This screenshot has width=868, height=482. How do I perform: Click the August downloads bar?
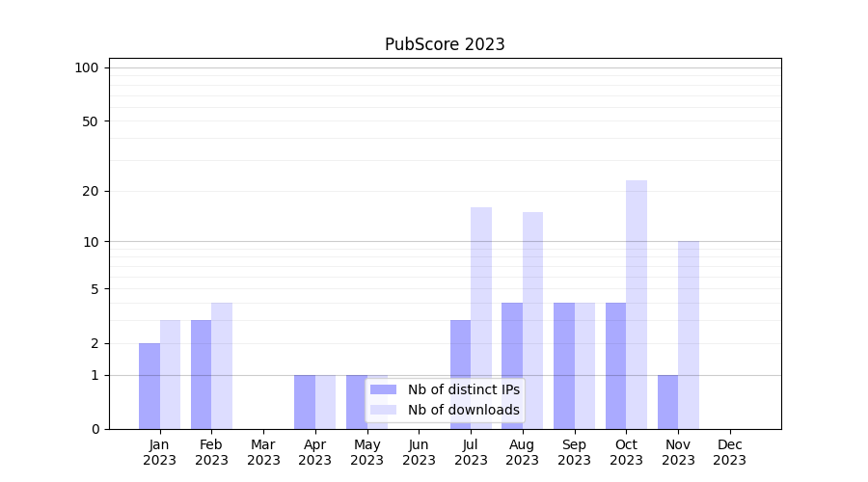532,320
